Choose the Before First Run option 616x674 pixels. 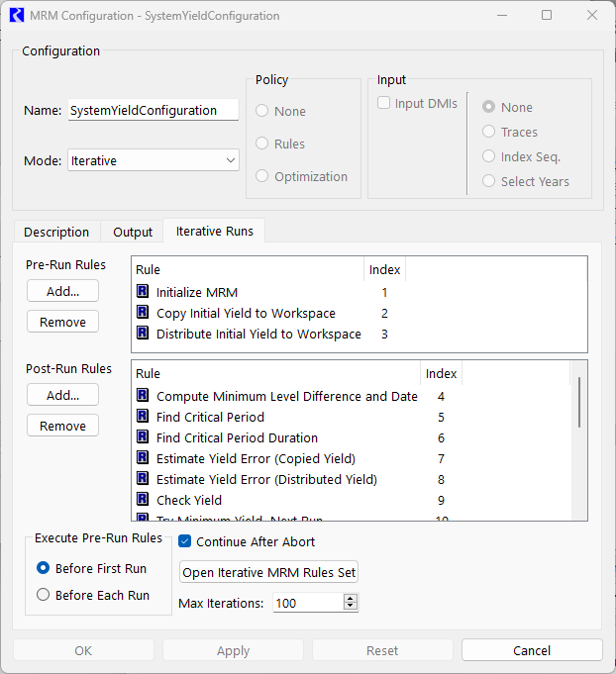[43, 568]
